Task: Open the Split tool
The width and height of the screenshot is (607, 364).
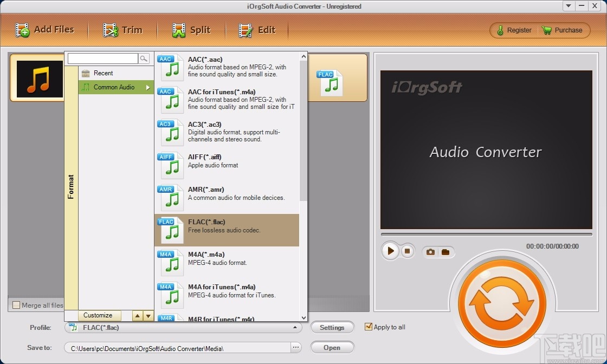Action: (x=179, y=30)
